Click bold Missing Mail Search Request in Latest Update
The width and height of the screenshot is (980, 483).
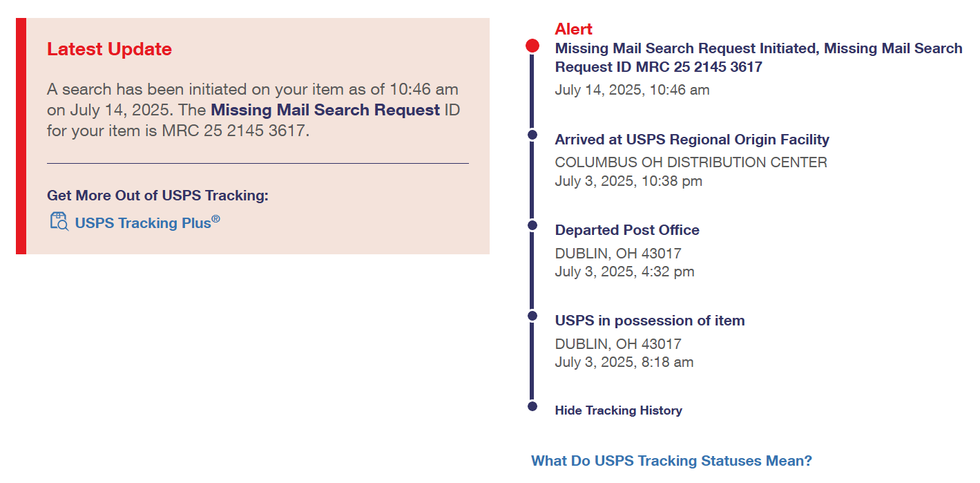point(325,110)
